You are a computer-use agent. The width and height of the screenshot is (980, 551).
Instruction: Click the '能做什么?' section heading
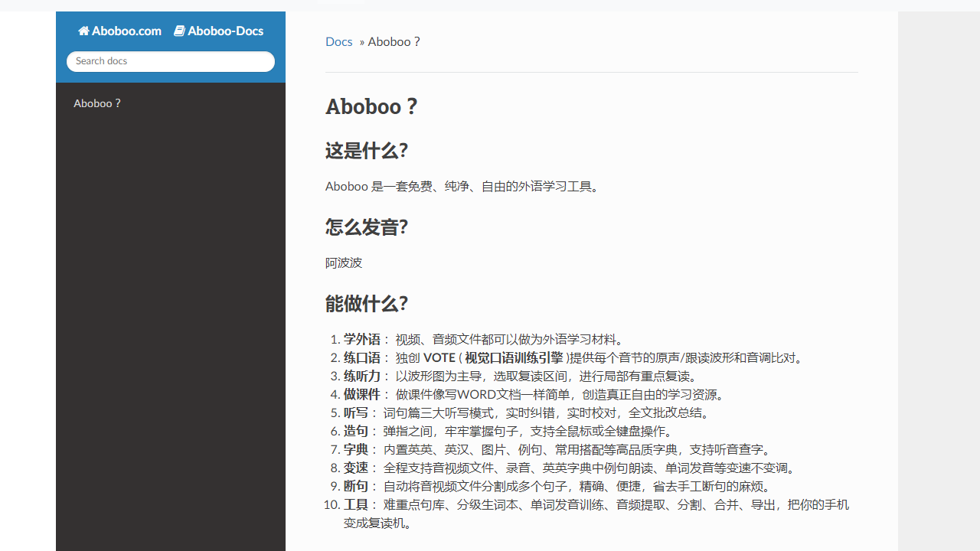(367, 304)
